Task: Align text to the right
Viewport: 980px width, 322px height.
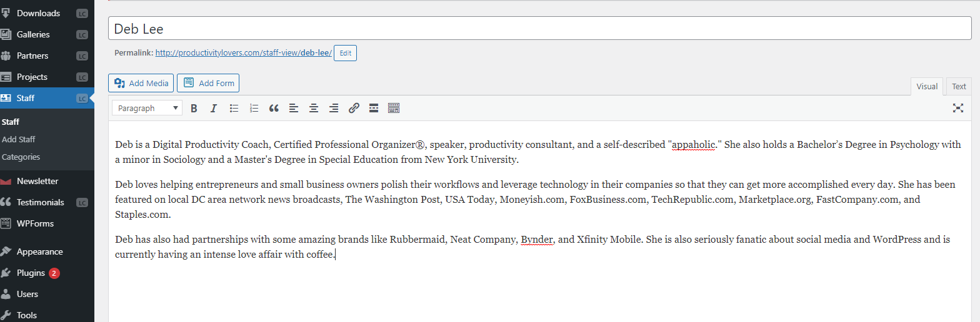Action: [x=334, y=108]
